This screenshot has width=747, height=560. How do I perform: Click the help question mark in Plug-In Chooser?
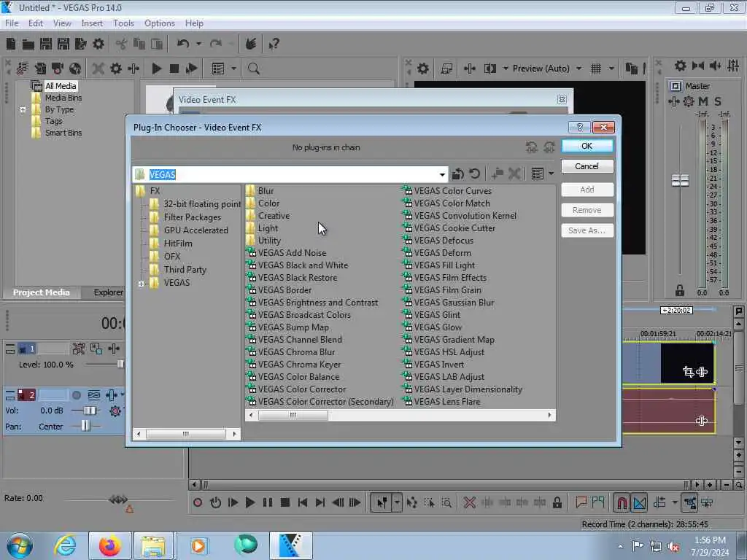click(579, 127)
